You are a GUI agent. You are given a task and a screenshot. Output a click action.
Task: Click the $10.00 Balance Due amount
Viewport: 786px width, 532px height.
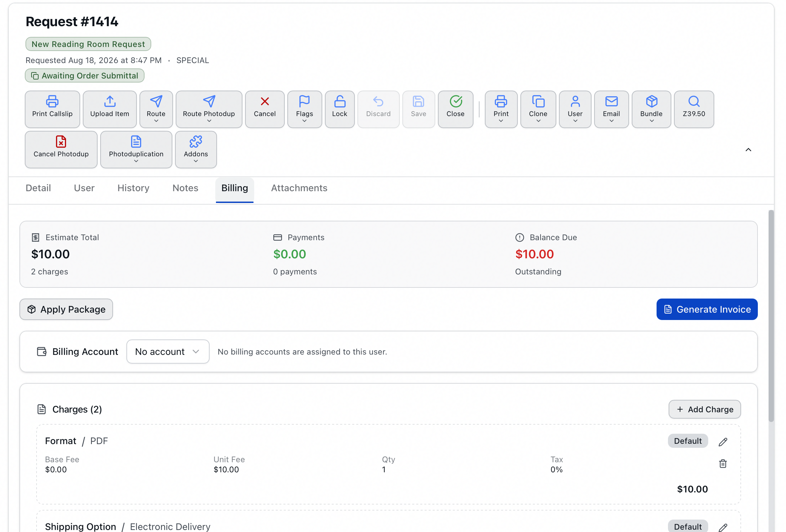[x=534, y=254]
